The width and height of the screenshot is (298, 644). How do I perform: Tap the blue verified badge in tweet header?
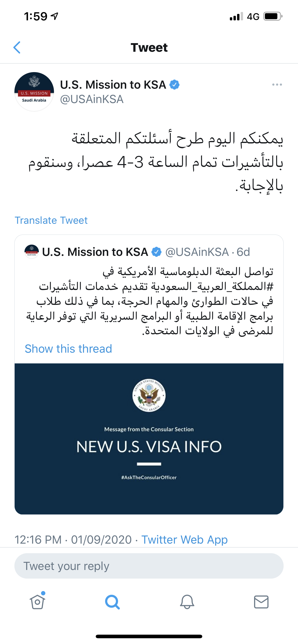pyautogui.click(x=174, y=85)
